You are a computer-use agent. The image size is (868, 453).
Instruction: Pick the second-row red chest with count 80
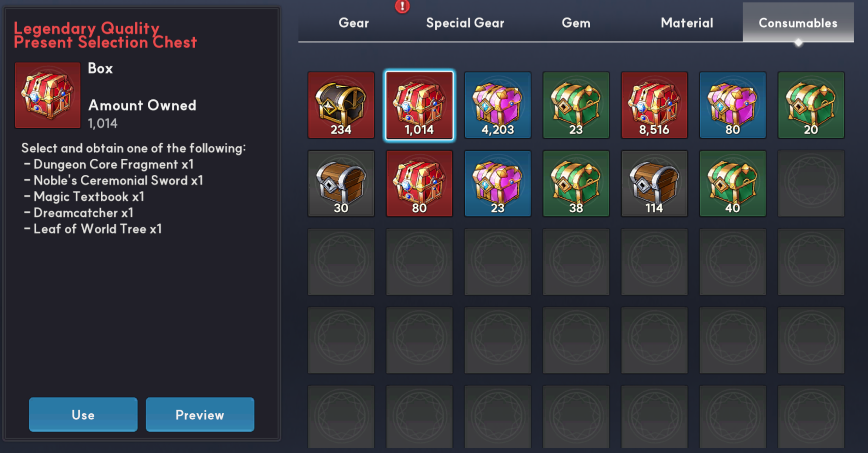point(419,184)
